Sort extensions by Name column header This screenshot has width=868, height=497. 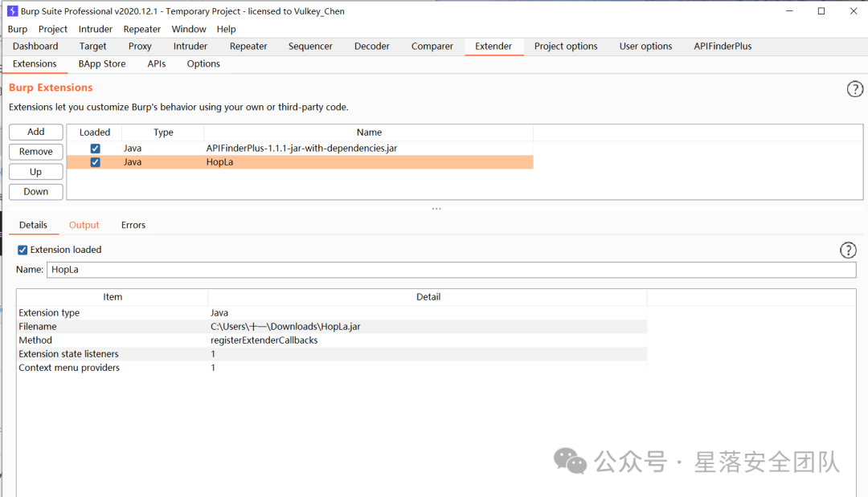pyautogui.click(x=369, y=132)
